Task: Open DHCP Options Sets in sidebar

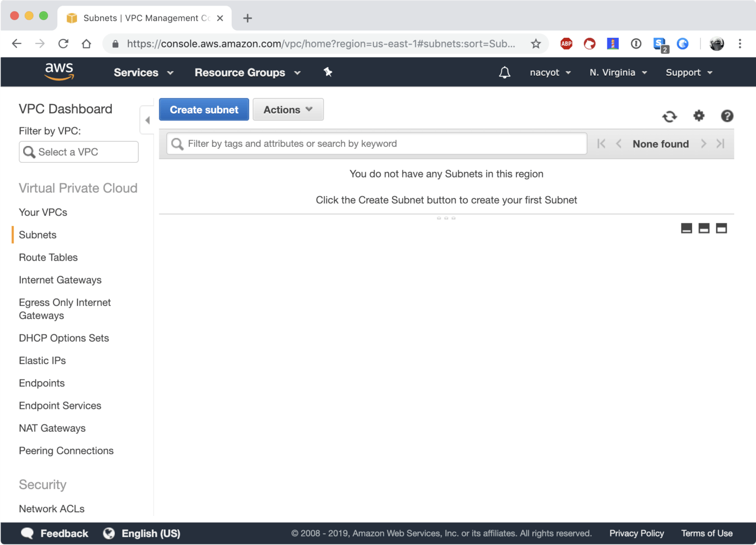Action: (x=64, y=338)
